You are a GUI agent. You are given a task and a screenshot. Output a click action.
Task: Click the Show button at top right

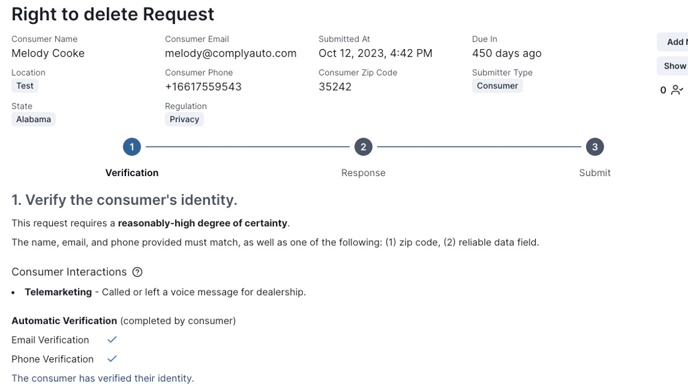(x=673, y=66)
